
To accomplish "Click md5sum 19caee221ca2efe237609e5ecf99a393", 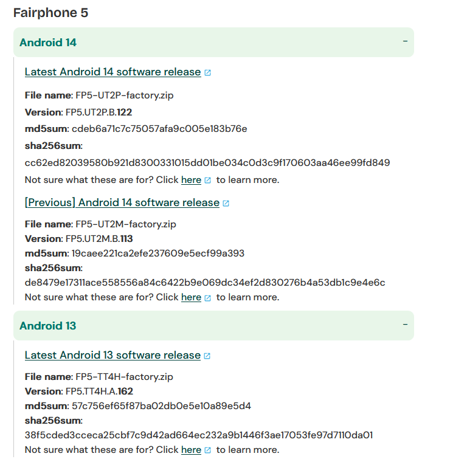I will tap(158, 253).
